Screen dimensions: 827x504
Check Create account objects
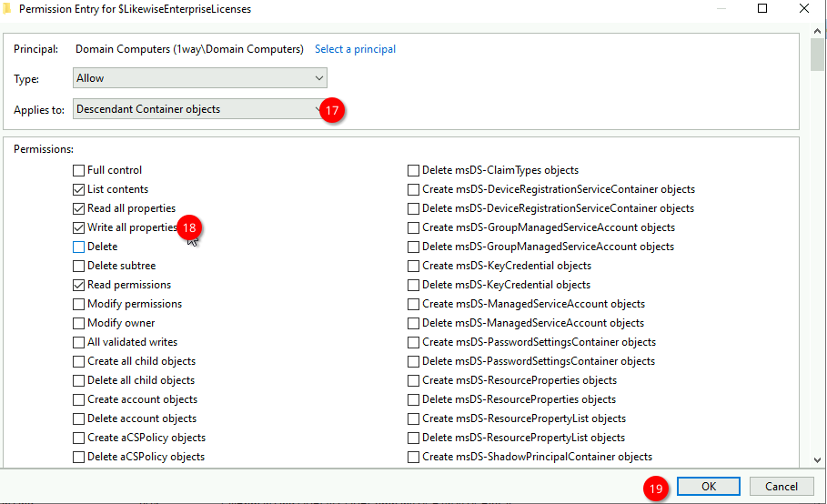(78, 399)
